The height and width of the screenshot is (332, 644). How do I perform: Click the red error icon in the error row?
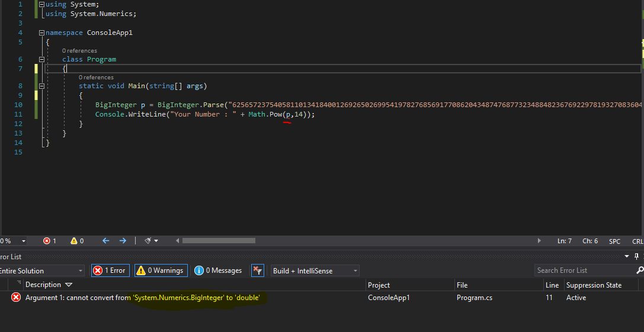pos(15,298)
